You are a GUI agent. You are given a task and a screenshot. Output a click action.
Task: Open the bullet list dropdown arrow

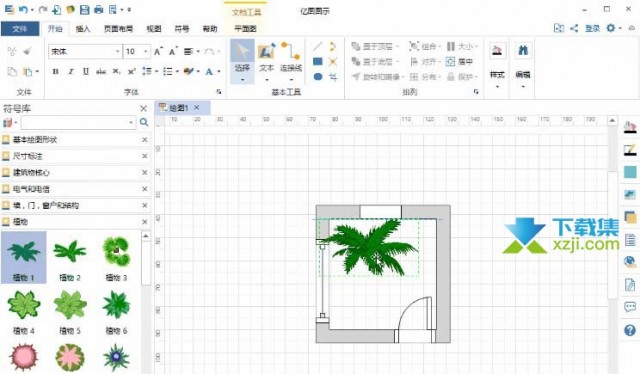(x=177, y=72)
